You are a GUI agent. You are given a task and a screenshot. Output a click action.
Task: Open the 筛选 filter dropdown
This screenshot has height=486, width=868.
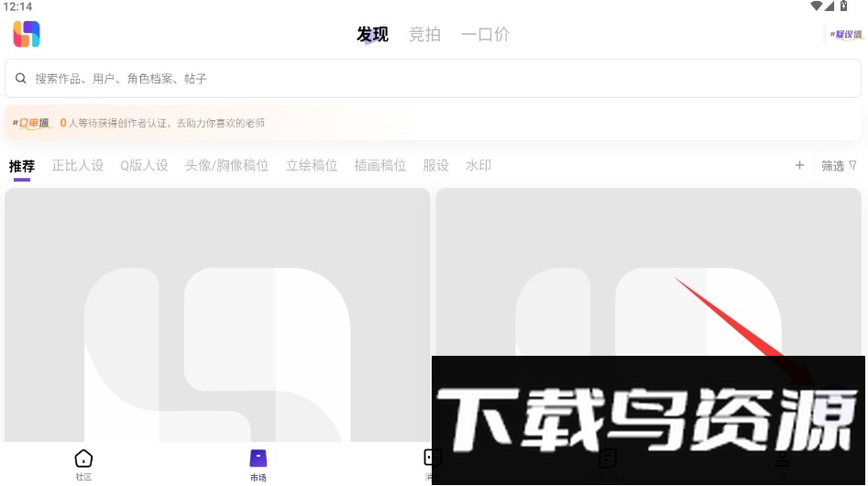tap(839, 166)
